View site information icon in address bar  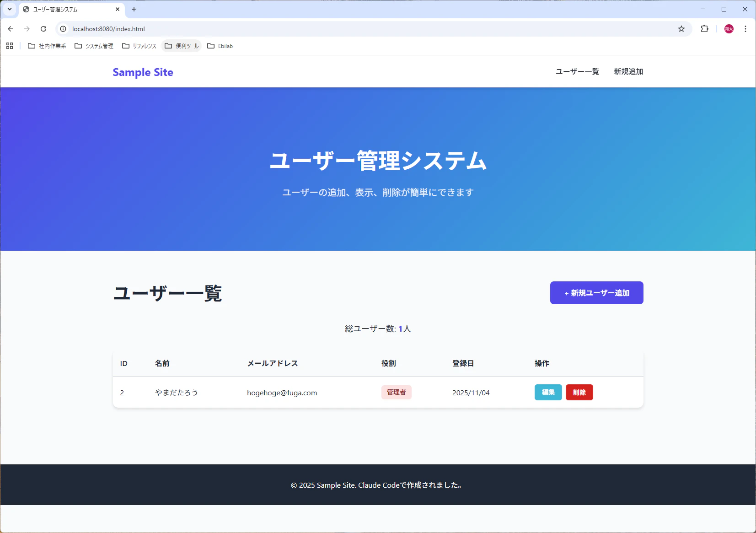63,29
